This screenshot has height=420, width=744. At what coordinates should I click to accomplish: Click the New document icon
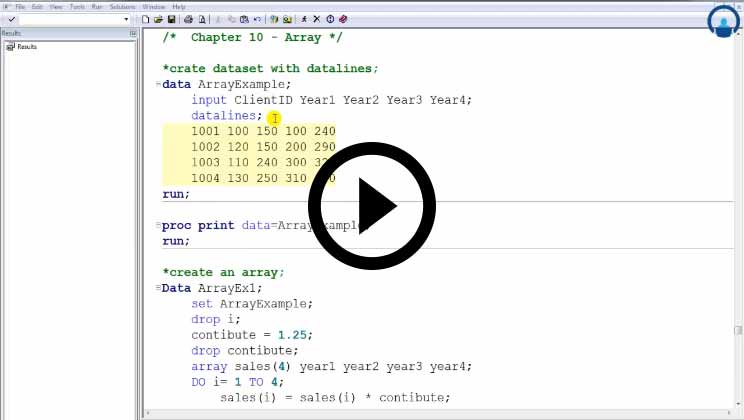pyautogui.click(x=146, y=19)
